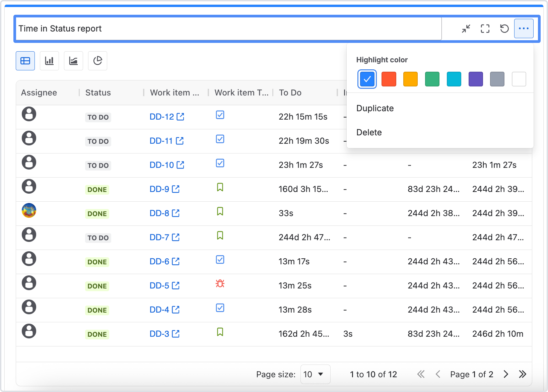Viewport: 548px width, 392px height.
Task: Open the DD-12 work item link
Action: point(162,117)
